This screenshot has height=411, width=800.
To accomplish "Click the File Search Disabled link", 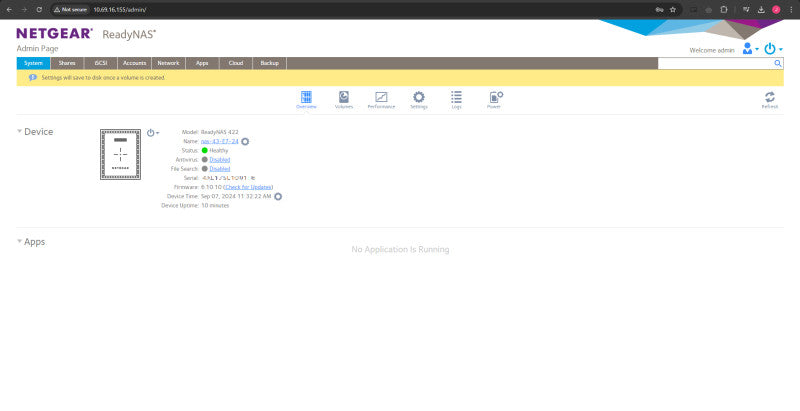I will click(220, 169).
